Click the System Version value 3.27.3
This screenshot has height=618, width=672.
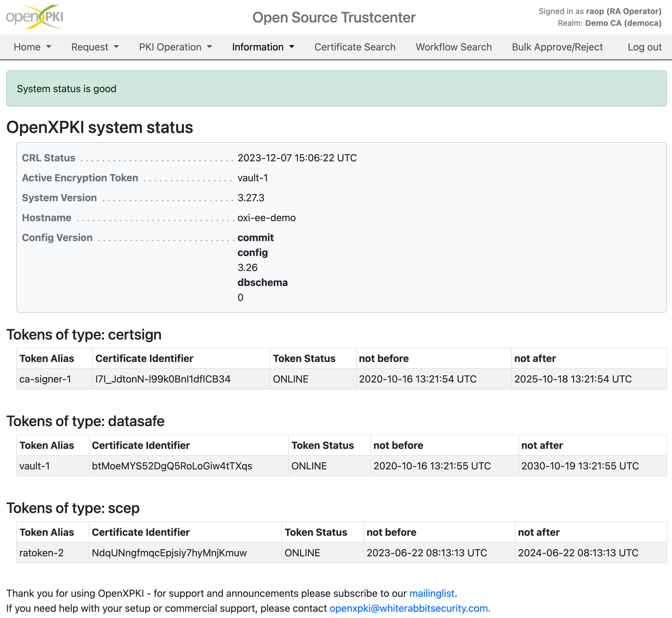pos(251,197)
